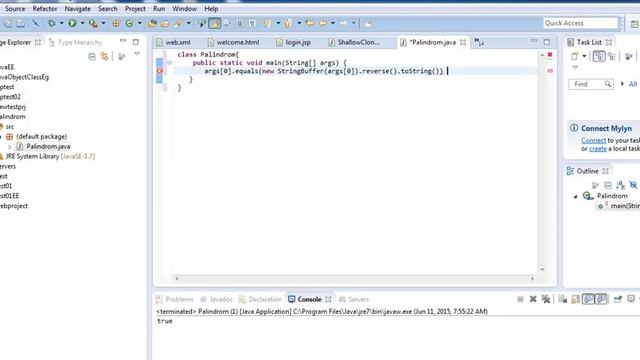Expand Palindrom.java tree node

pos(10,147)
